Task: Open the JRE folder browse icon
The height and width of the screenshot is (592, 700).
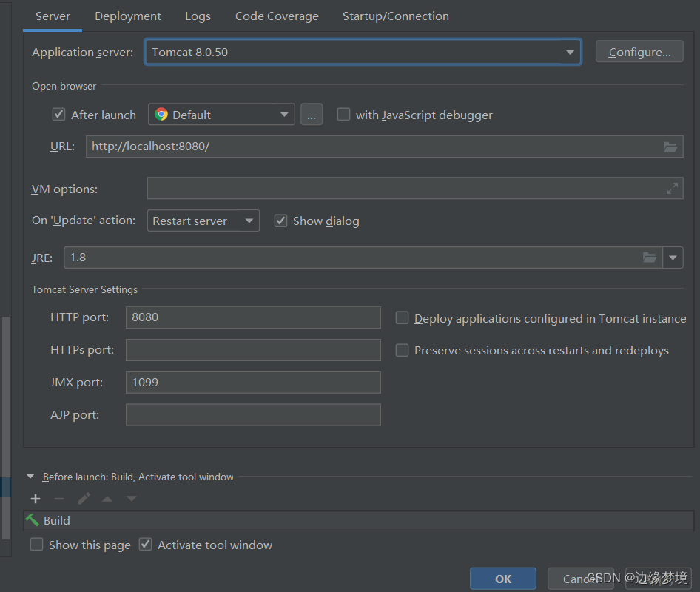Action: tap(650, 258)
